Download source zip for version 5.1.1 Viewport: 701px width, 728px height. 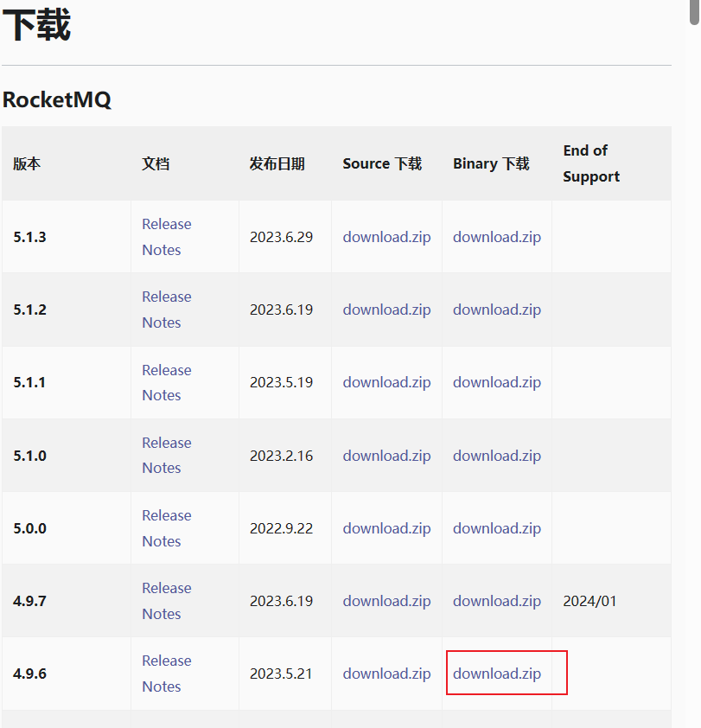coord(386,382)
